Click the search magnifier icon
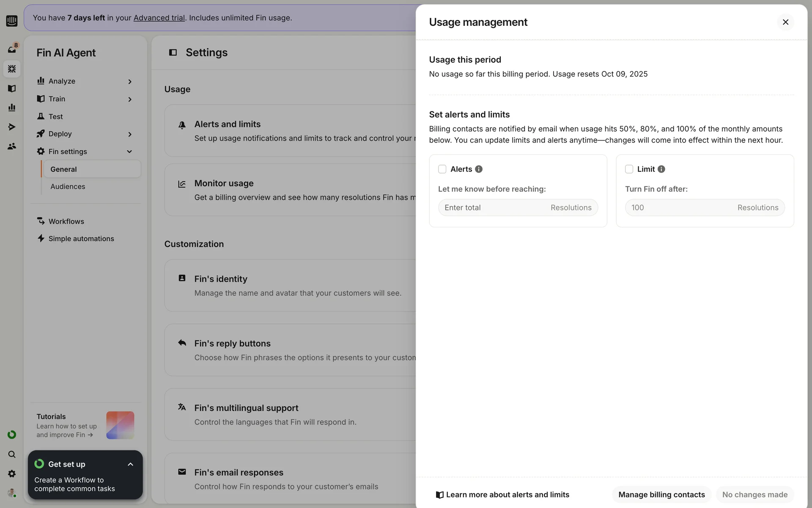This screenshot has height=508, width=812. click(x=12, y=454)
